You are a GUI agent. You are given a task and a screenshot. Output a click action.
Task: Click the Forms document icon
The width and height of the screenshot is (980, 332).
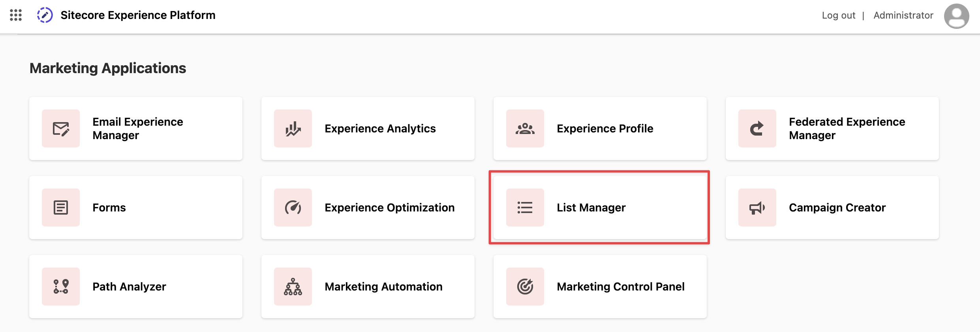pos(61,207)
